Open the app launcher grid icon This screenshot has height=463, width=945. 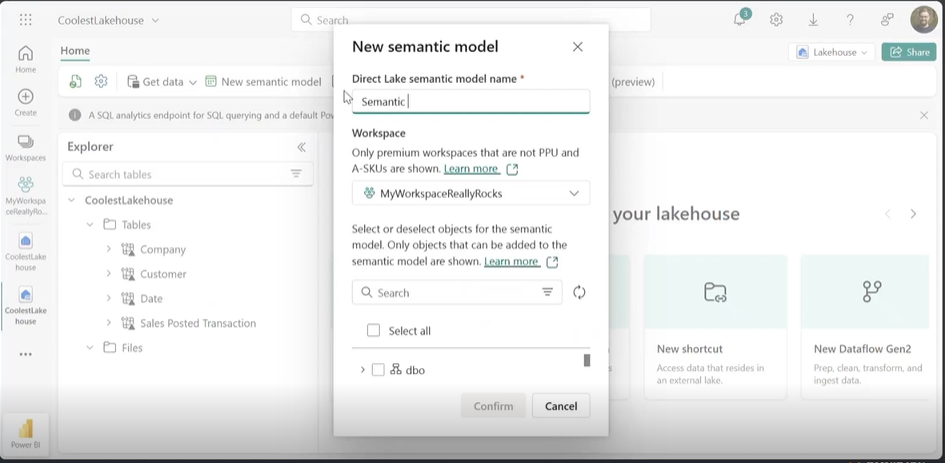pyautogui.click(x=25, y=20)
